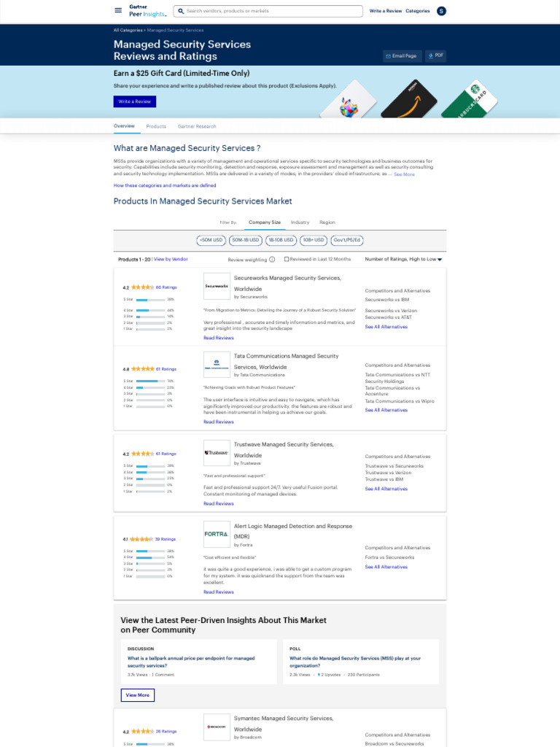Screen dimensions: 560x747
Task: Click the blue Write a Review button
Action: click(134, 101)
